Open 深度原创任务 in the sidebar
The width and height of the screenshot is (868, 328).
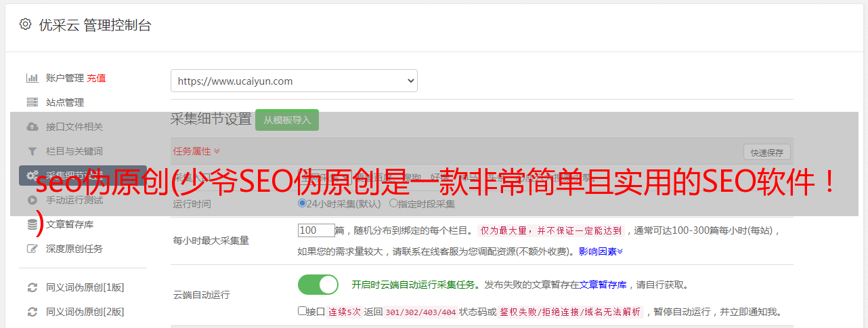74,249
